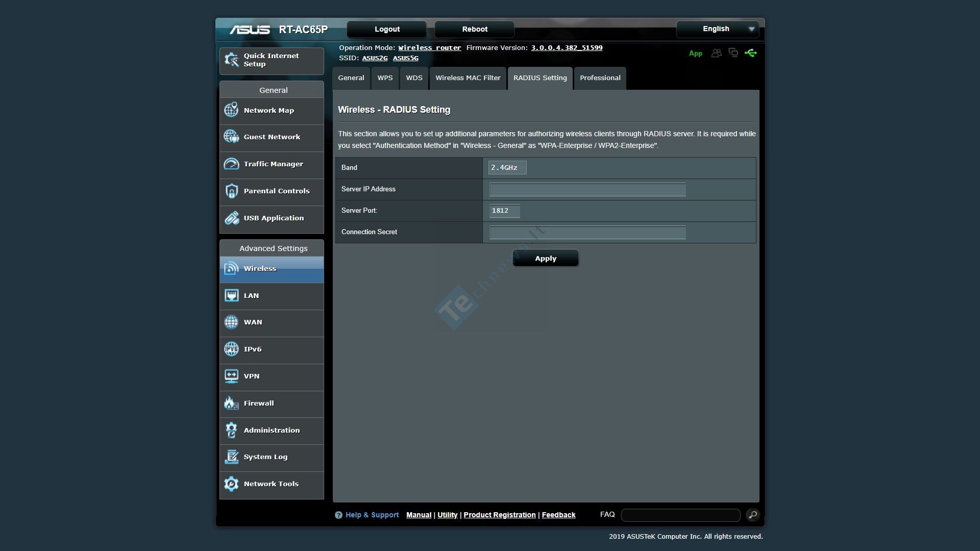Open the Firewall menu label
Screen dimensions: 980x551
pos(259,403)
